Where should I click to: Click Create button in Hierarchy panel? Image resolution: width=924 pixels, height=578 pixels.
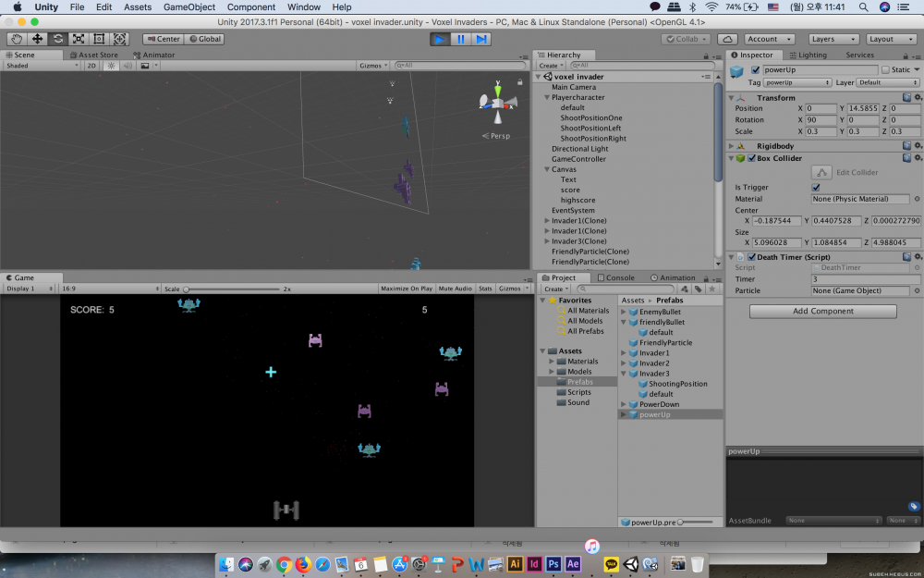tap(552, 66)
